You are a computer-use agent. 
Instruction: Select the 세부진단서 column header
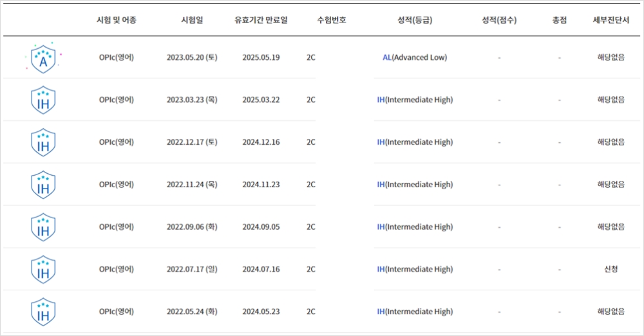pos(611,20)
